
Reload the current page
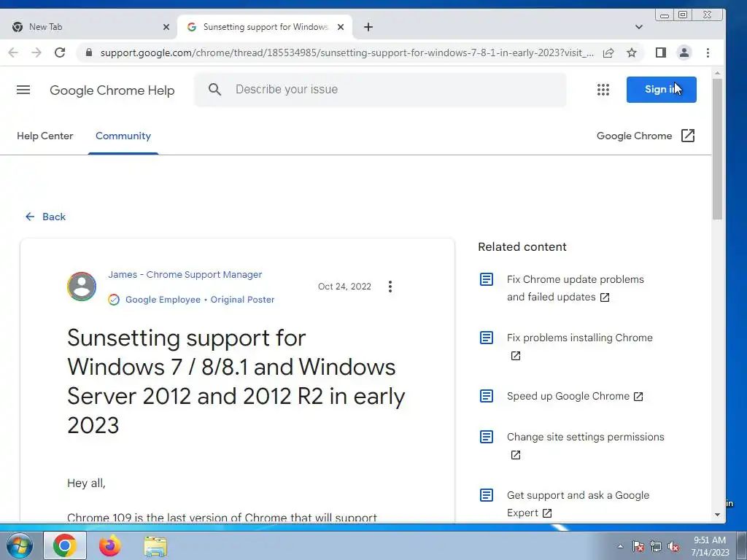click(60, 52)
